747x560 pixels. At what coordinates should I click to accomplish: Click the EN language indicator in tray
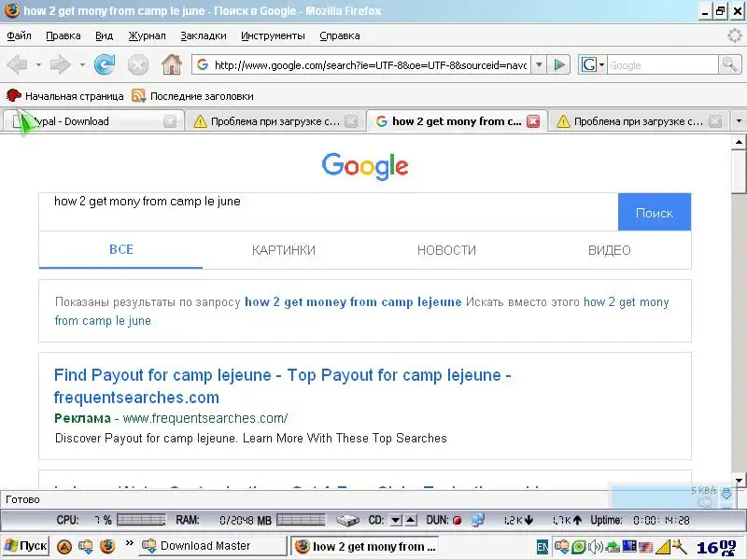(543, 547)
